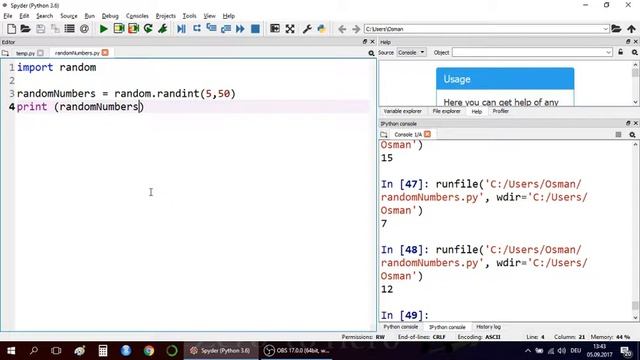Image resolution: width=640 pixels, height=360 pixels.
Task: Go back with left arrow icon
Action: pyautogui.click(x=342, y=29)
